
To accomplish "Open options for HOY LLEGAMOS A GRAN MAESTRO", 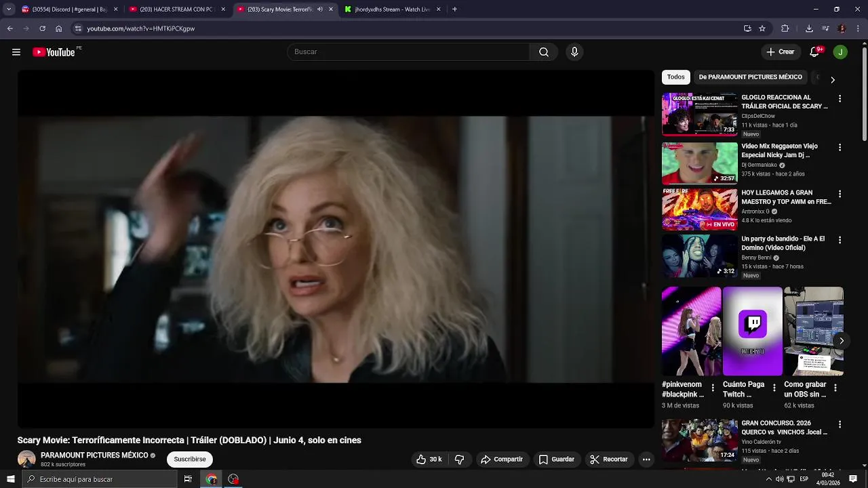I will 840,194.
